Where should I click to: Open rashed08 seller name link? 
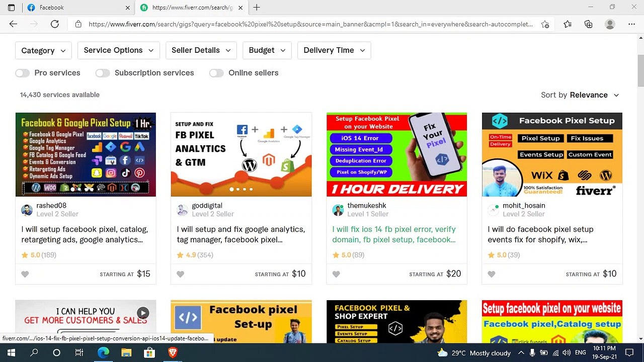pyautogui.click(x=51, y=206)
